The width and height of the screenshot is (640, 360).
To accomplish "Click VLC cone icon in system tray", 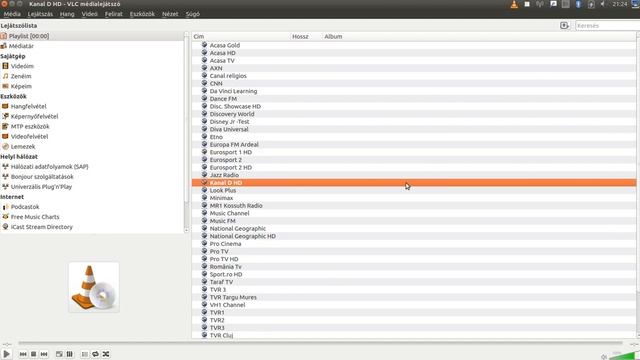I will [514, 4].
